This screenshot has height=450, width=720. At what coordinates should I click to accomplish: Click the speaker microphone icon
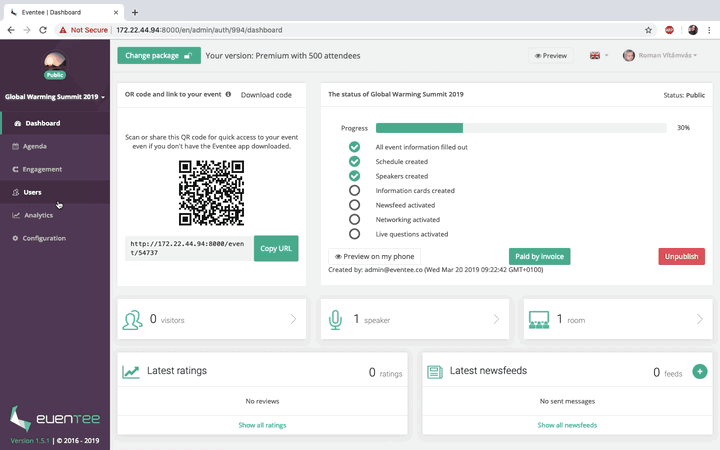pos(336,320)
